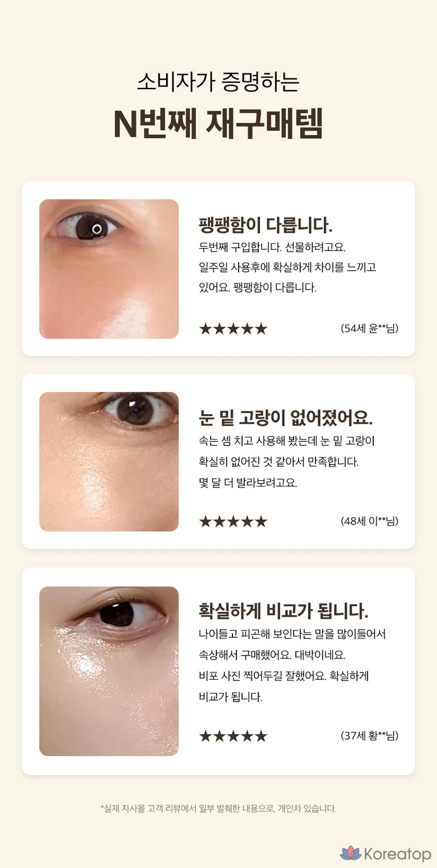Screen dimensions: 437x868
Task: Open the second review's eye photo thumbnail
Action: coord(109,462)
